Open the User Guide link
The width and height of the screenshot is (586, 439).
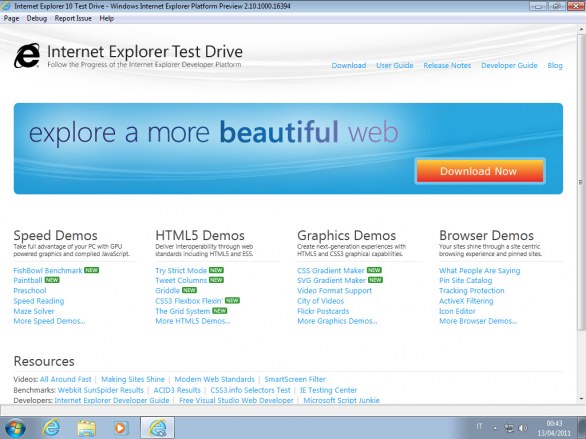[x=395, y=65]
